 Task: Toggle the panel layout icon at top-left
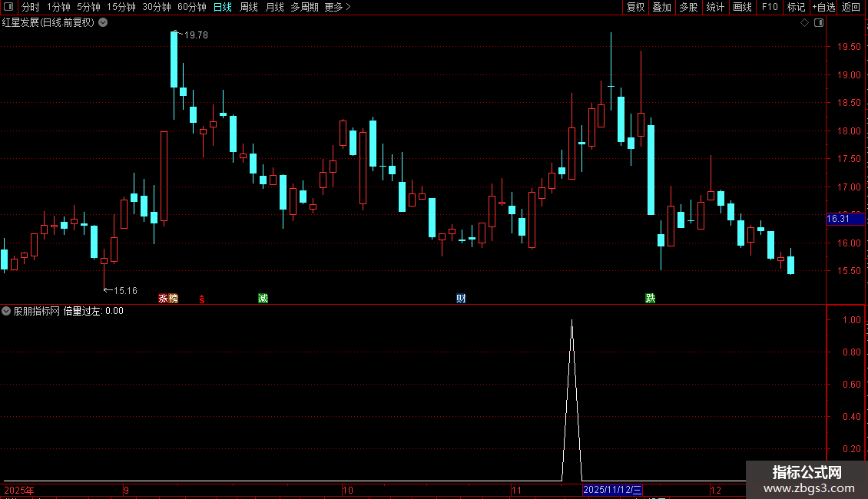(x=8, y=7)
